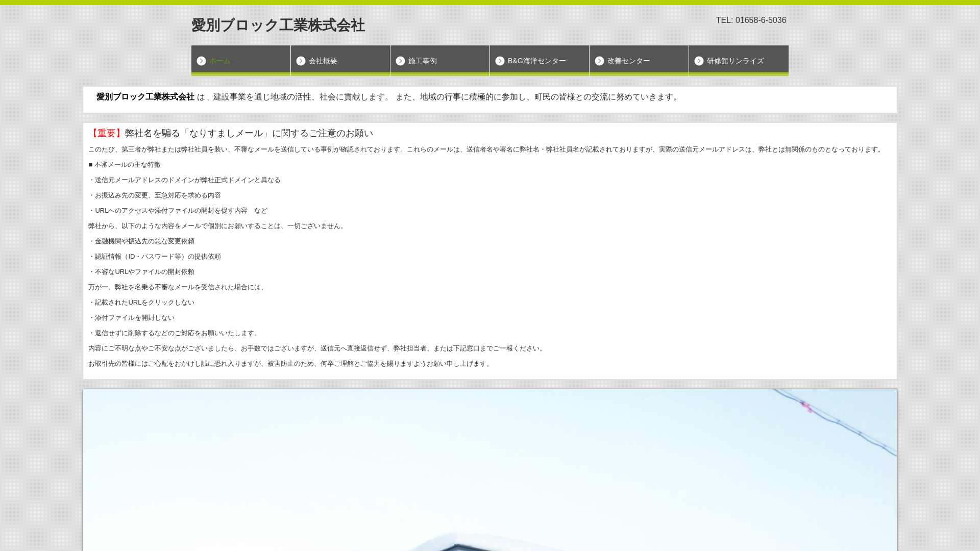Click the line about 送信元メールアドレスのドメイン

pos(185,180)
